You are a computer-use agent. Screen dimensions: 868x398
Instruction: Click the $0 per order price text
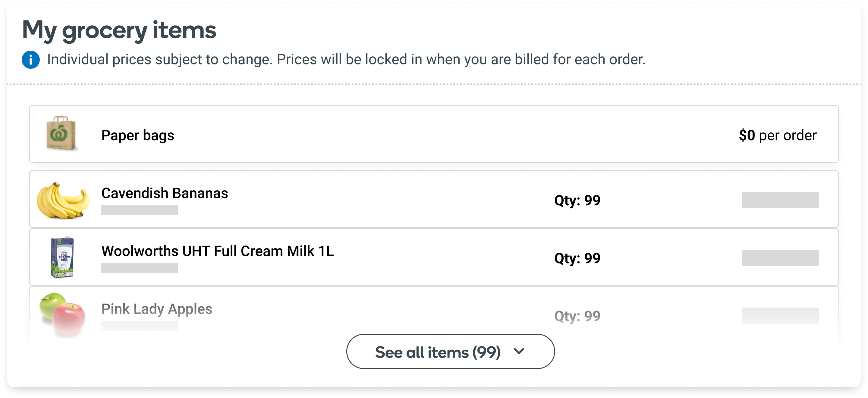[x=777, y=135]
